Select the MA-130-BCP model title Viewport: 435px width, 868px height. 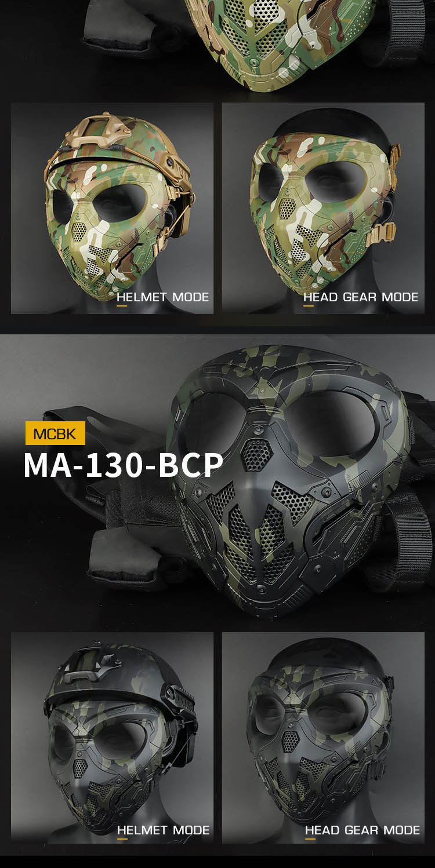tap(123, 465)
